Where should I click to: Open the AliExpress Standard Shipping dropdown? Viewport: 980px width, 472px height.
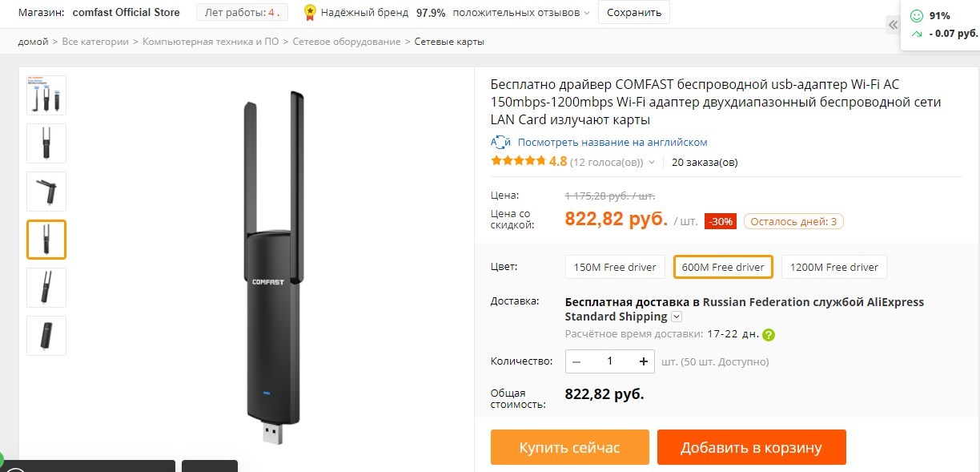[x=676, y=317]
